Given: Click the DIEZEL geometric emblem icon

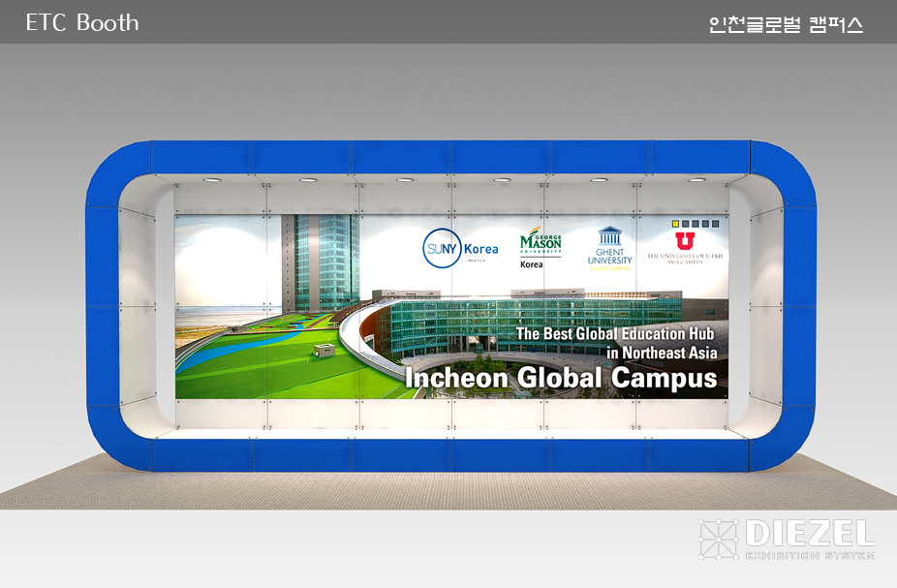Looking at the screenshot, I should (718, 540).
